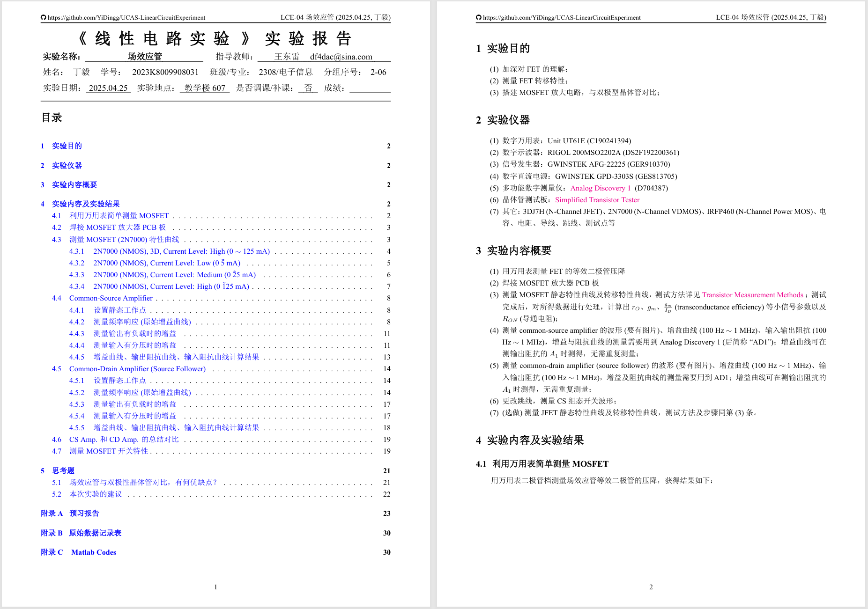Image resolution: width=868 pixels, height=609 pixels.
Task: Click student ID 2023K8009908031
Action: 165,73
